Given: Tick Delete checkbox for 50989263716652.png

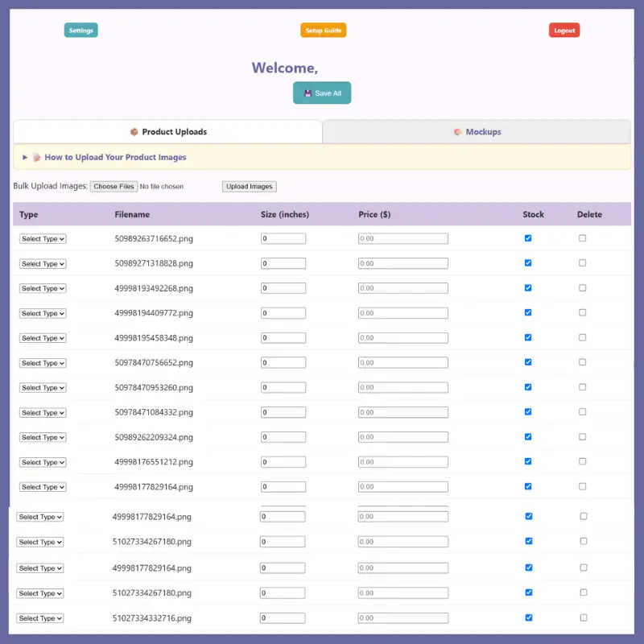Looking at the screenshot, I should click(582, 238).
